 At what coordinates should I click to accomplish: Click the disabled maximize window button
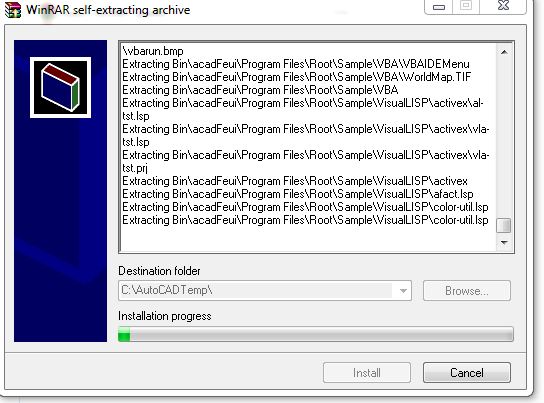click(466, 6)
